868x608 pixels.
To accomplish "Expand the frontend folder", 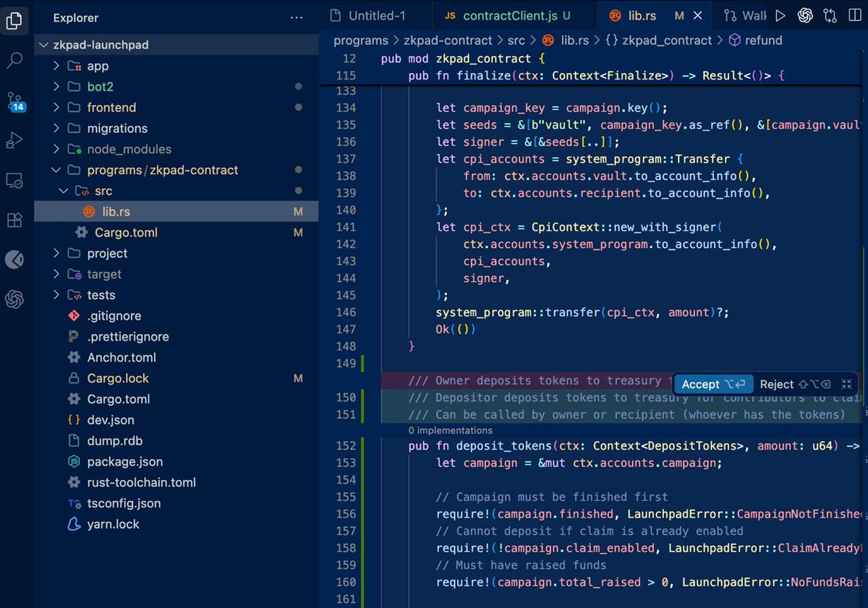I will [176, 108].
